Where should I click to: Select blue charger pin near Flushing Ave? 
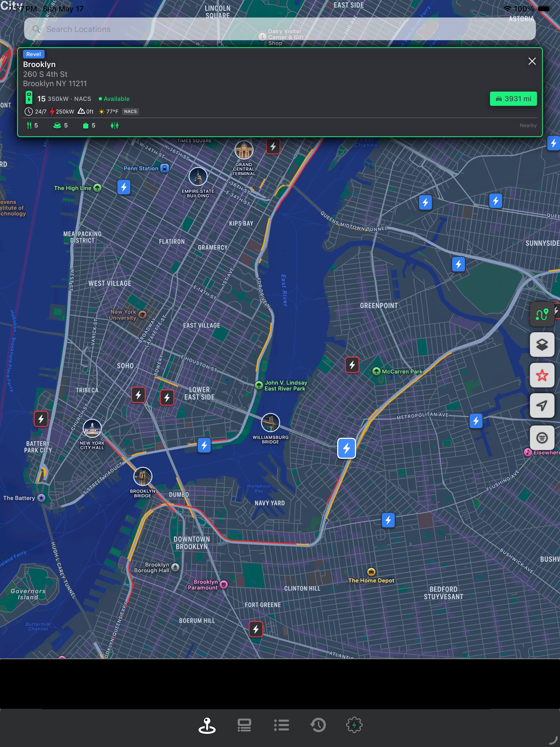pyautogui.click(x=388, y=520)
